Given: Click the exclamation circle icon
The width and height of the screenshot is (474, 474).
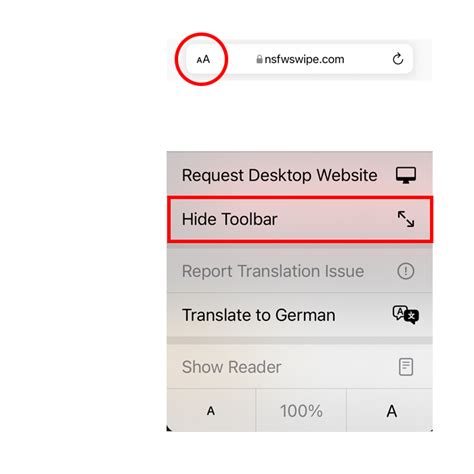Looking at the screenshot, I should 406,271.
